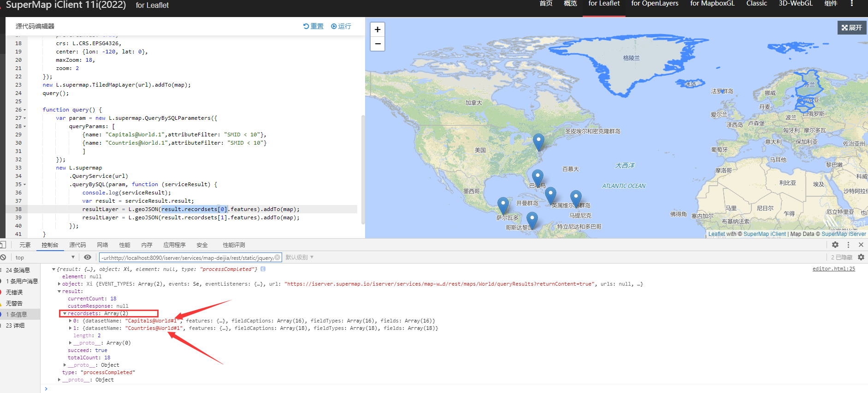The height and width of the screenshot is (393, 868).
Task: Open the 概览 nav item
Action: coord(570,4)
